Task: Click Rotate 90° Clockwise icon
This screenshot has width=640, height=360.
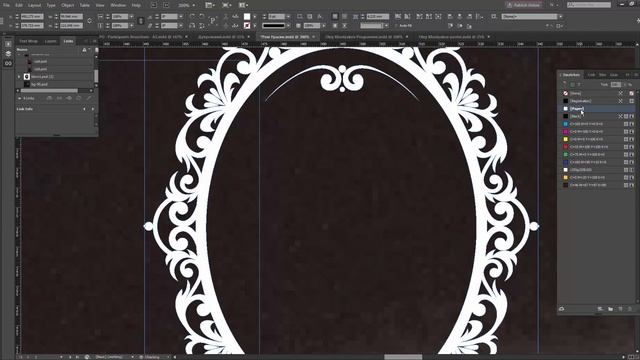Action: pyautogui.click(x=192, y=17)
